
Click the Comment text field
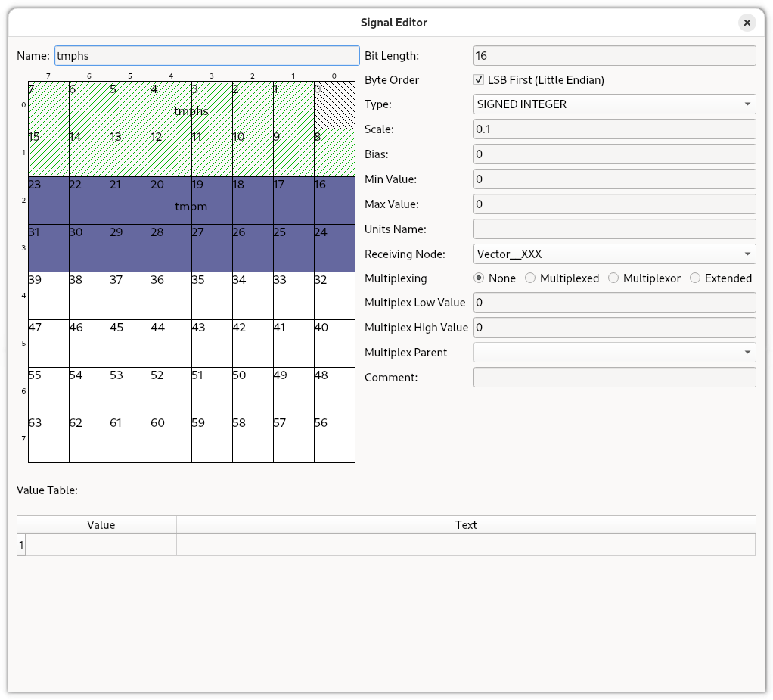(x=614, y=378)
